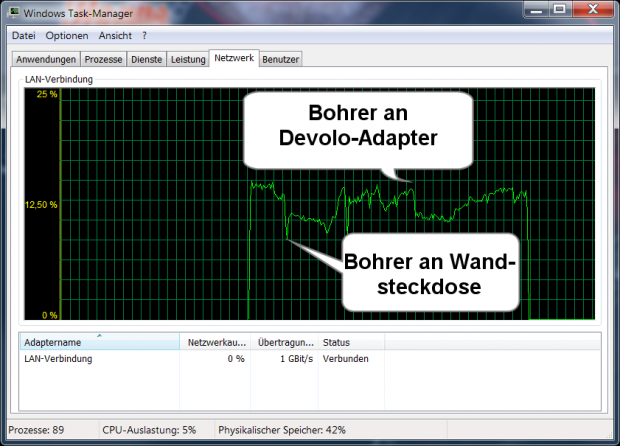Select the Netzwerk tab
This screenshot has height=446, width=620.
coord(234,58)
